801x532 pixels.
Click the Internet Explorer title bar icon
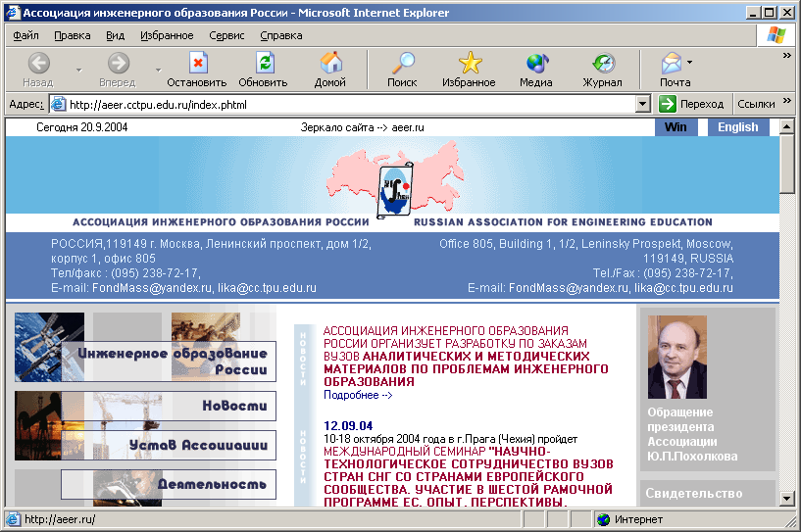13,13
